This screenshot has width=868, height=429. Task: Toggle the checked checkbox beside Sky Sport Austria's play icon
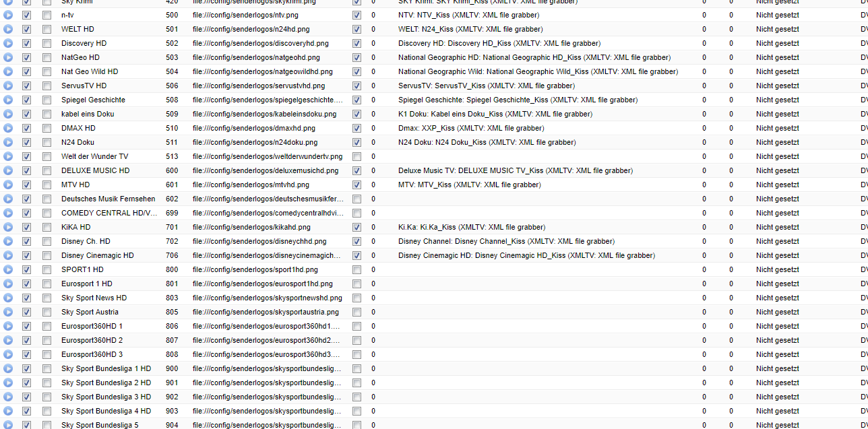click(x=26, y=312)
